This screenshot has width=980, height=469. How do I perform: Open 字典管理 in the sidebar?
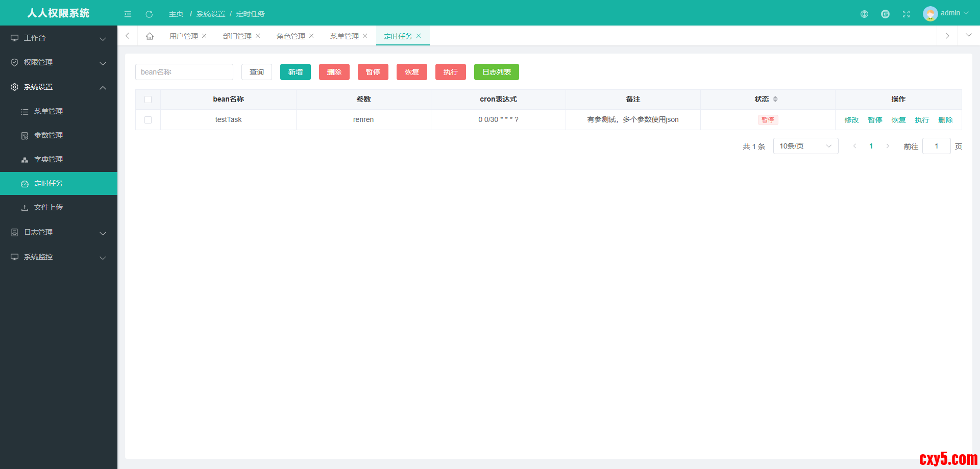48,159
